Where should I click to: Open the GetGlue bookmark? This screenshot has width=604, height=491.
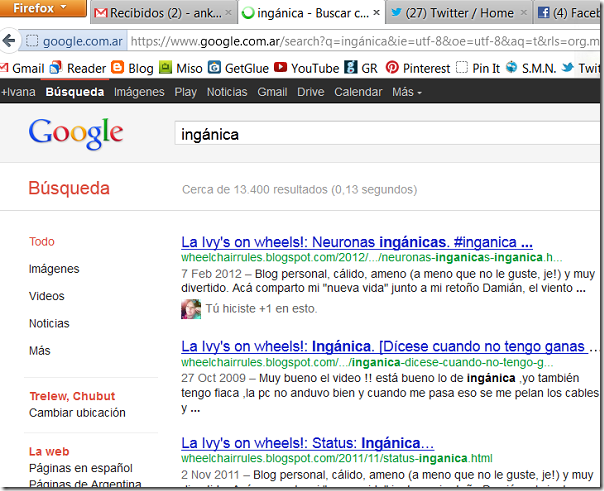coord(238,68)
